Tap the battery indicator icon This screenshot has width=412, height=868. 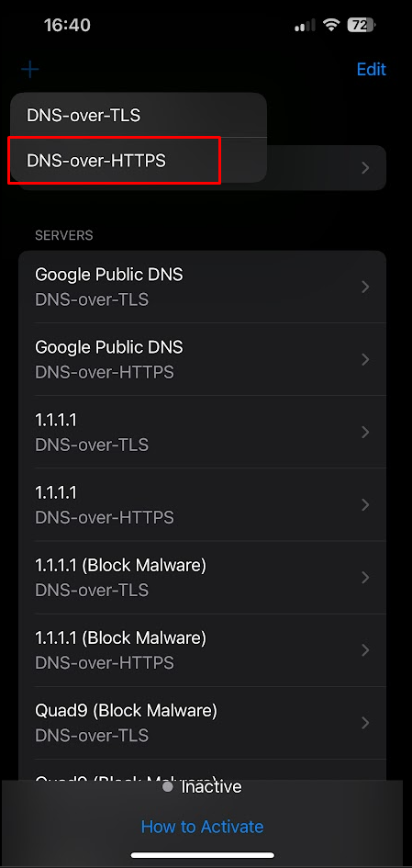(362, 25)
